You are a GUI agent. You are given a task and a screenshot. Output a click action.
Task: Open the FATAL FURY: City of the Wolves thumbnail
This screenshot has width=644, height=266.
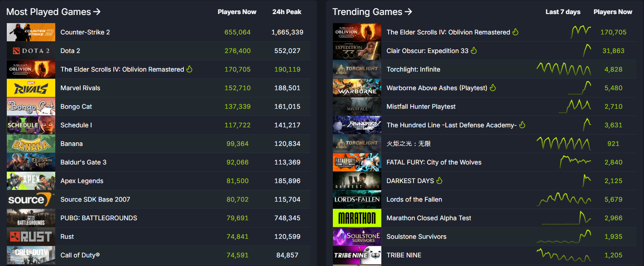click(x=357, y=162)
